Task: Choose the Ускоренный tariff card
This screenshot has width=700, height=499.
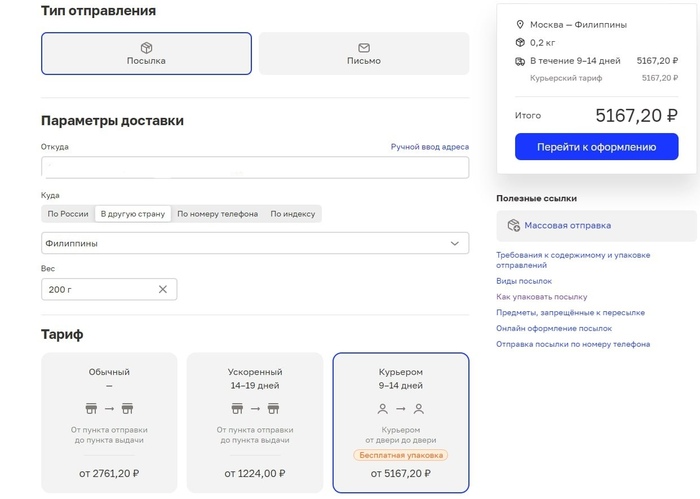Action: [x=255, y=422]
